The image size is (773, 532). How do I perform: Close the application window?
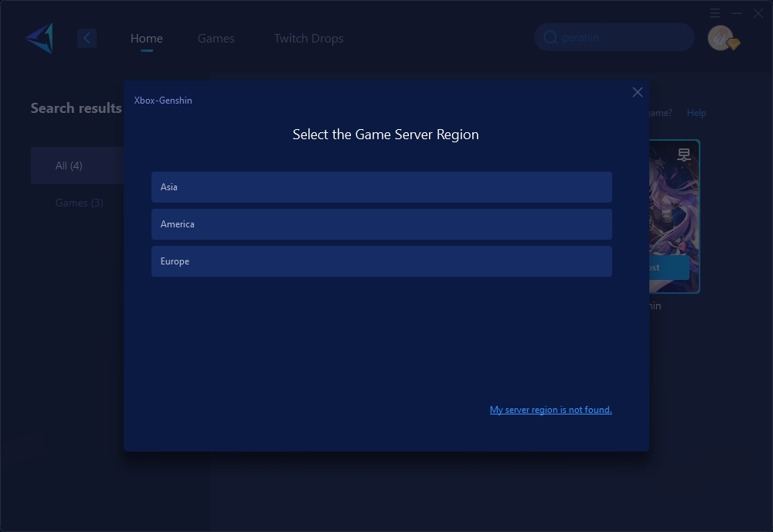[758, 13]
